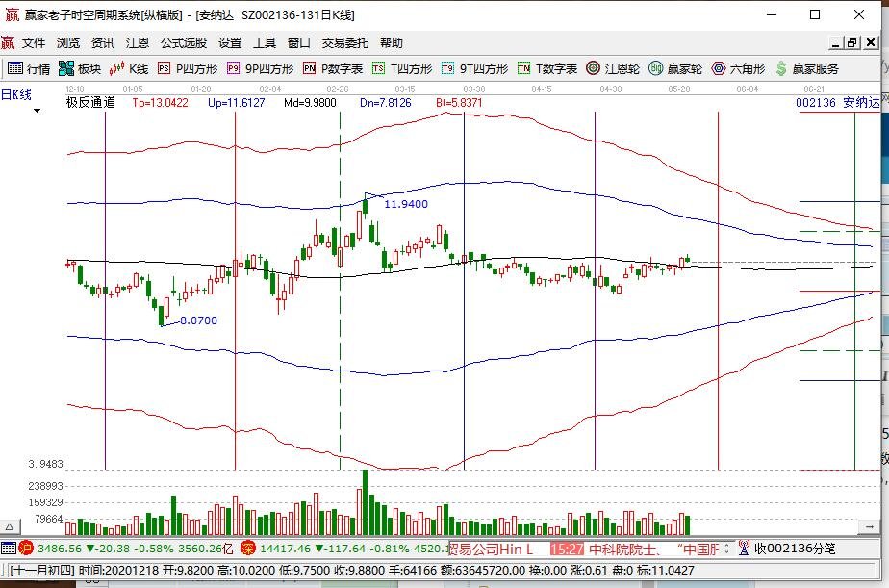Click the 日K线 period label
This screenshot has width=889, height=588.
tap(15, 94)
